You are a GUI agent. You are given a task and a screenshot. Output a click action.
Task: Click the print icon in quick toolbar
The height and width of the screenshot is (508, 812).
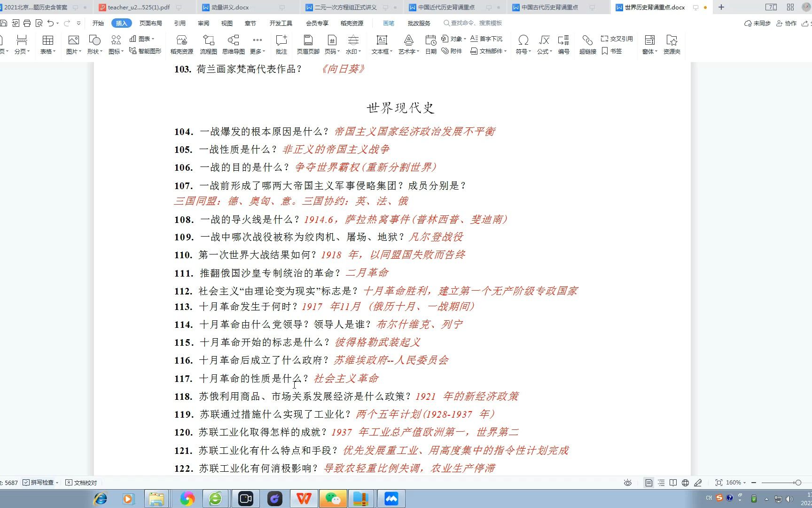point(27,23)
